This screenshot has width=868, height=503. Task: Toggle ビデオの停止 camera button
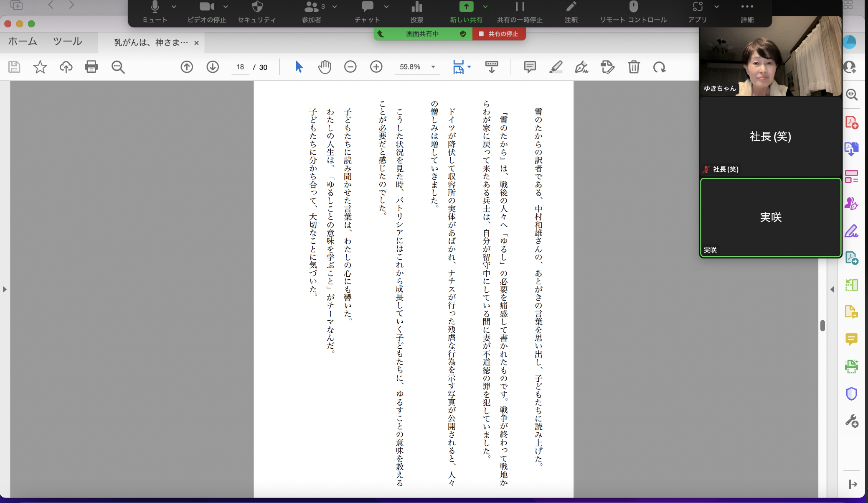[206, 12]
